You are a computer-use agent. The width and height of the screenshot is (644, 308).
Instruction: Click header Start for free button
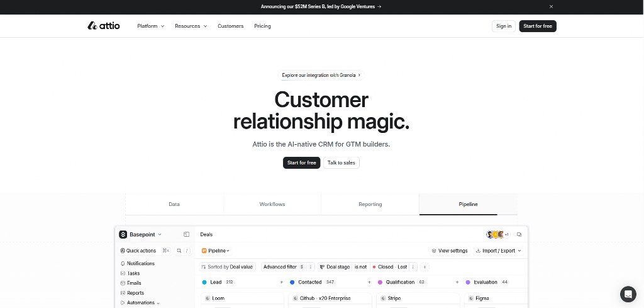tap(538, 26)
